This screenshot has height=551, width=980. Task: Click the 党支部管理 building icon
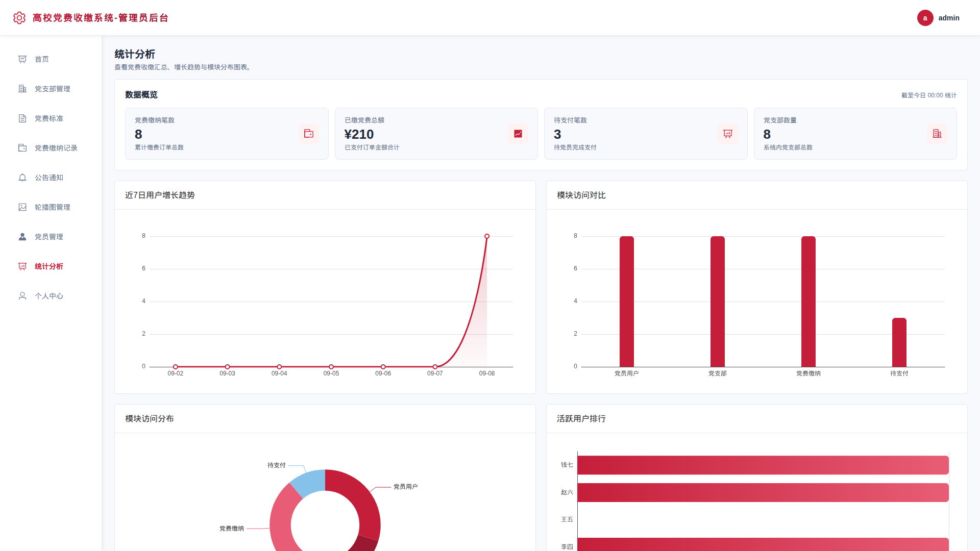pos(22,89)
